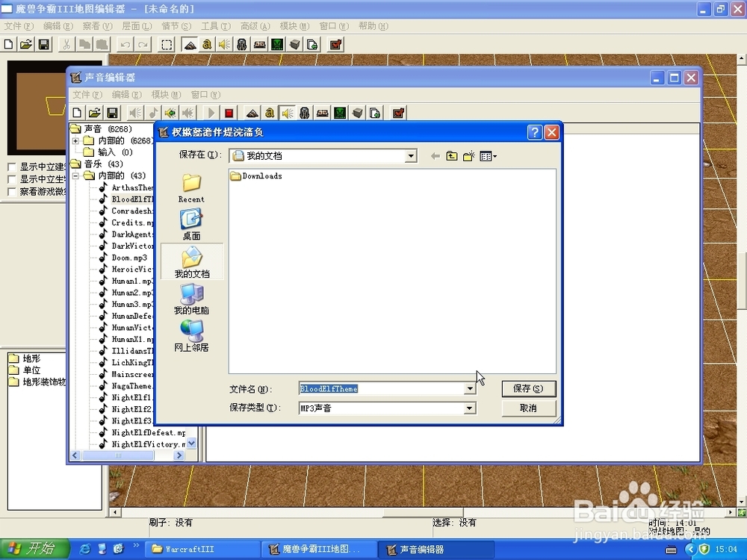The height and width of the screenshot is (560, 747).
Task: Open Recent location in save dialog sidebar
Action: tap(191, 189)
